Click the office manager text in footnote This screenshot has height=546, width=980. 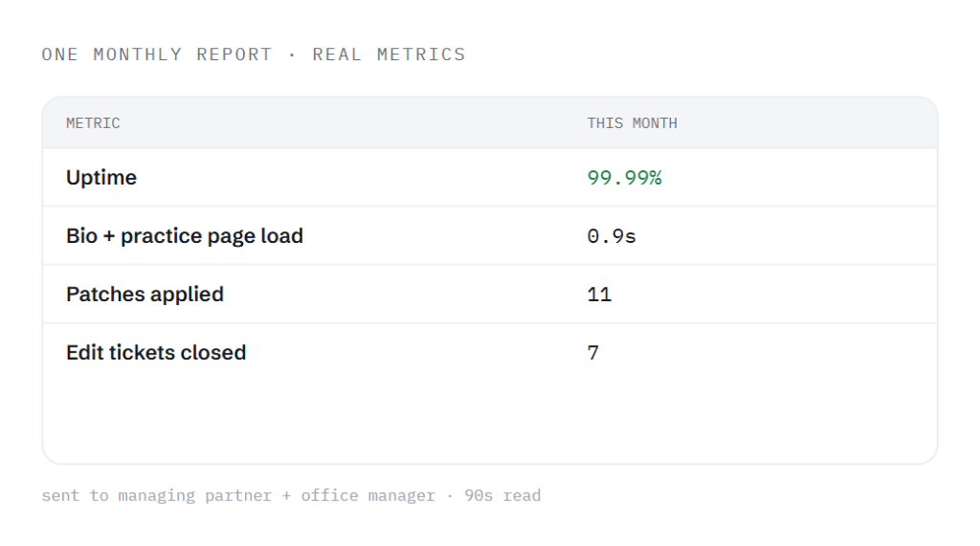tap(368, 495)
